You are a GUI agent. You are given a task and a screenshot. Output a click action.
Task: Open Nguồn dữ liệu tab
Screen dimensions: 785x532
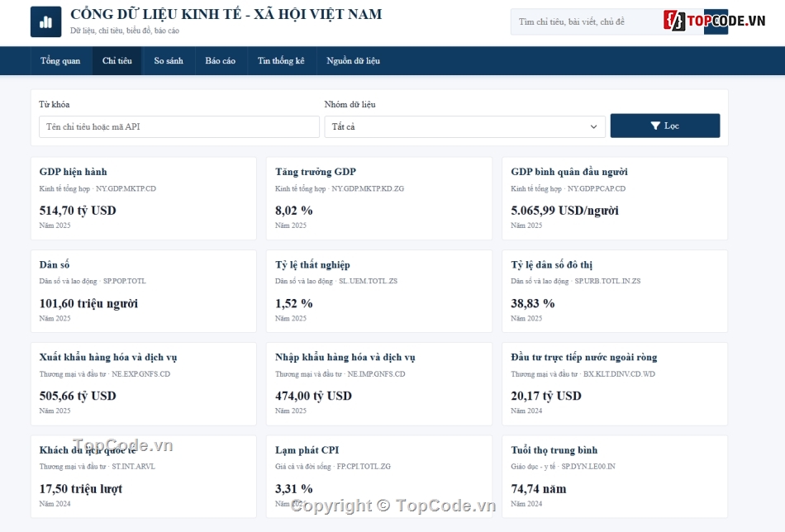(x=354, y=60)
